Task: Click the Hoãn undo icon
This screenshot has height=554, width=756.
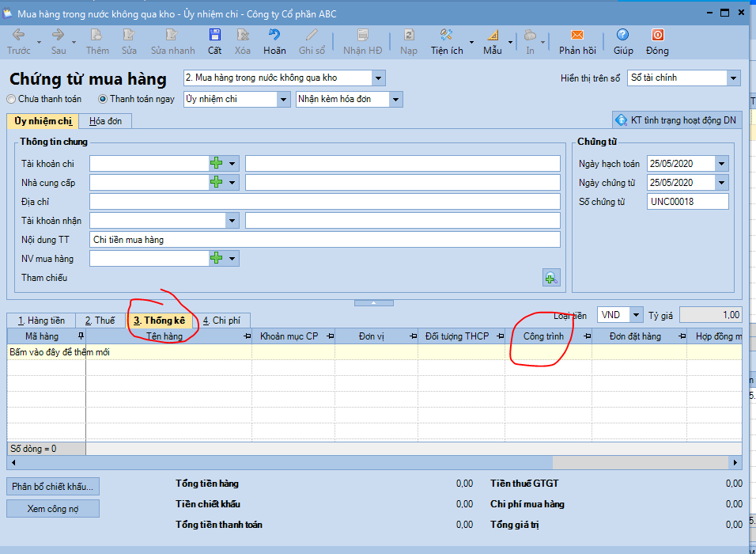Action: point(274,36)
